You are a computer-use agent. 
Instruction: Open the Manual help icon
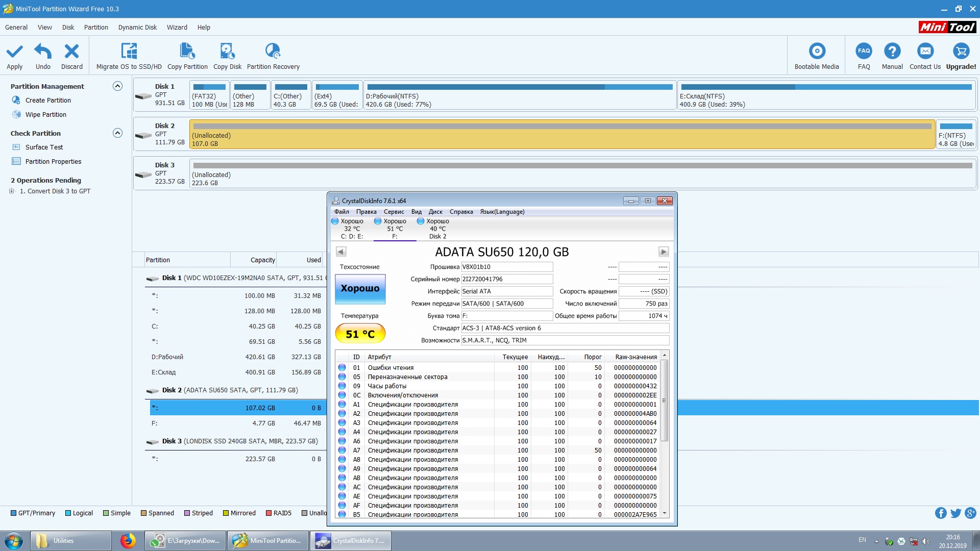pos(892,52)
